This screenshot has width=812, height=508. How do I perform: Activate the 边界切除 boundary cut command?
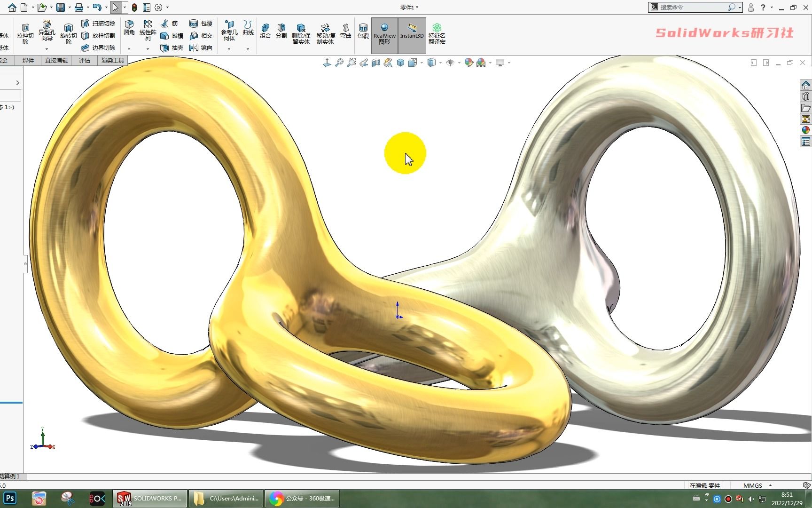(98, 48)
